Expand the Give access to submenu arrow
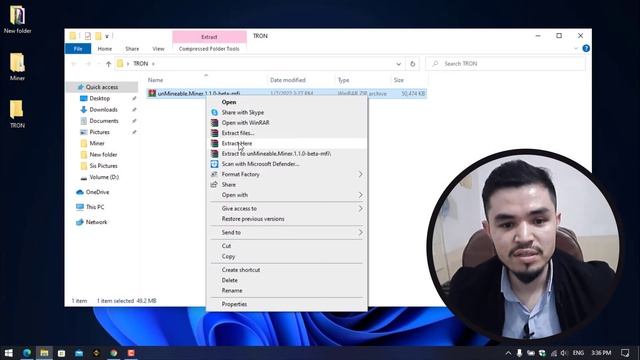Viewport: 640px width, 360px height. pyautogui.click(x=360, y=209)
